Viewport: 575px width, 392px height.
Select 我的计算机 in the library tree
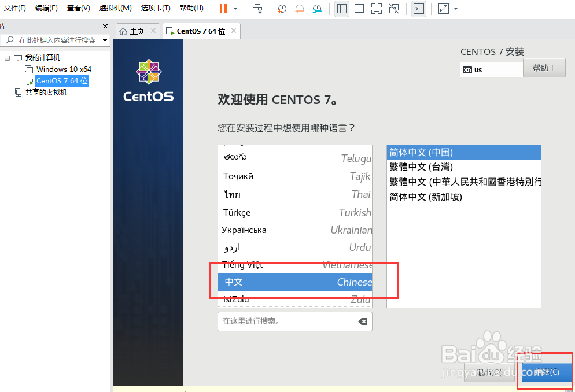coord(43,57)
